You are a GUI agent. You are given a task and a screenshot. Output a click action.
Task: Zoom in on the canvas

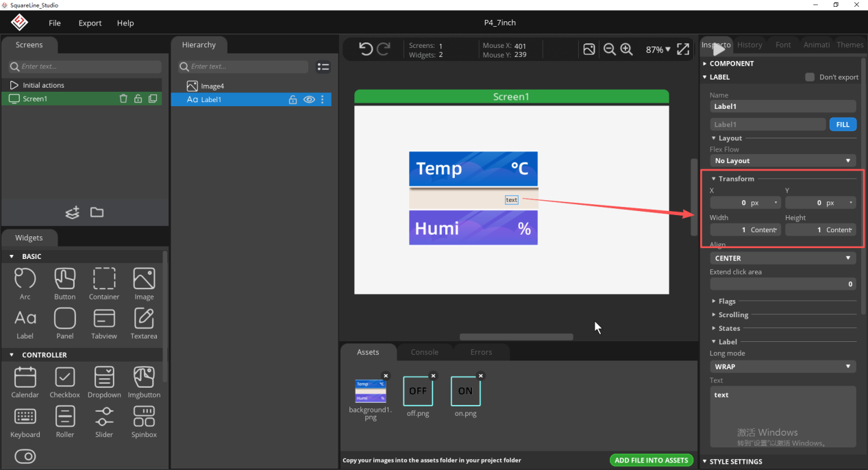coord(626,49)
